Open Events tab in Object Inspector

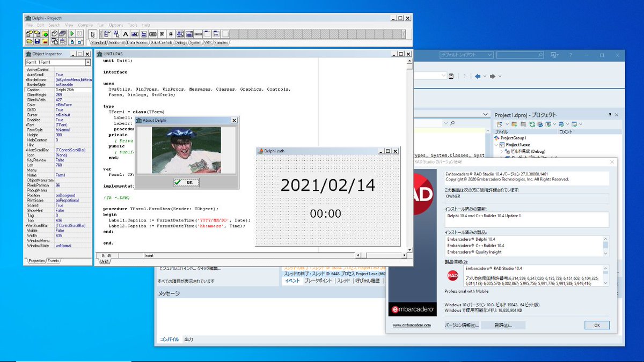[54, 260]
